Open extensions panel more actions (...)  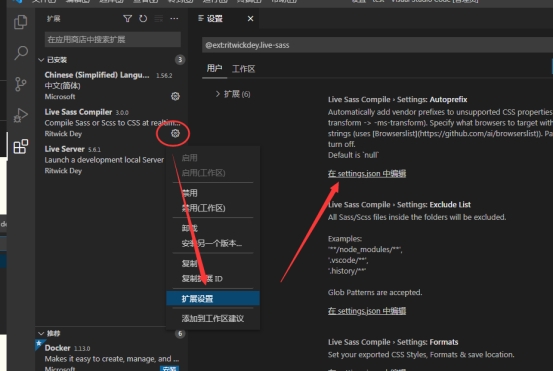[x=174, y=19]
